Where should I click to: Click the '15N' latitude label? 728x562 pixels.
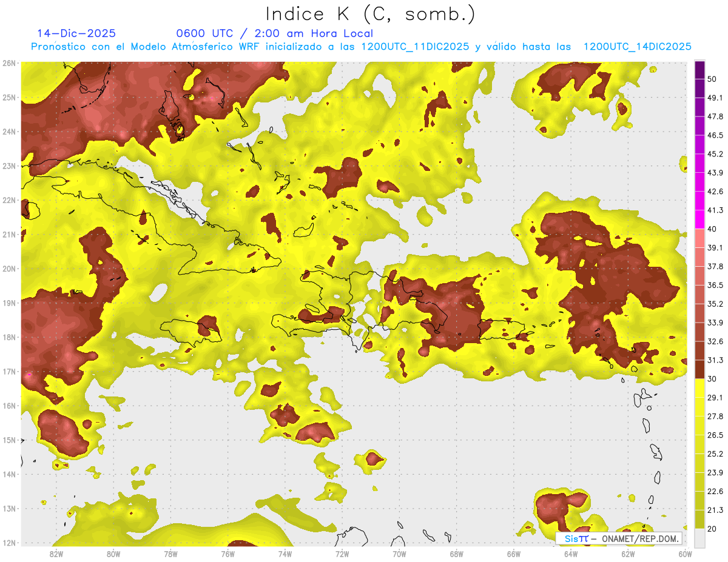[9, 440]
